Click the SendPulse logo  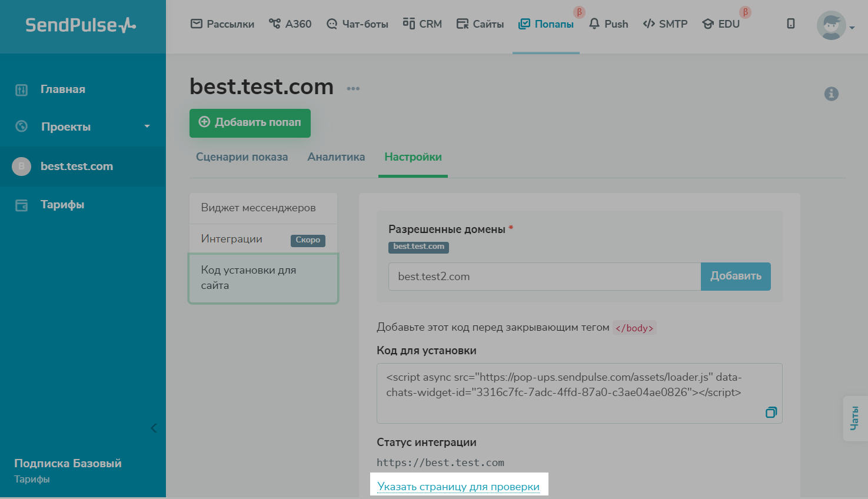(x=81, y=25)
